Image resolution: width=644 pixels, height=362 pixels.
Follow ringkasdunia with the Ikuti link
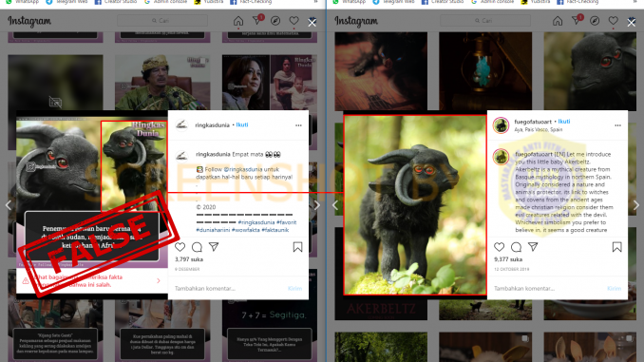click(x=242, y=124)
